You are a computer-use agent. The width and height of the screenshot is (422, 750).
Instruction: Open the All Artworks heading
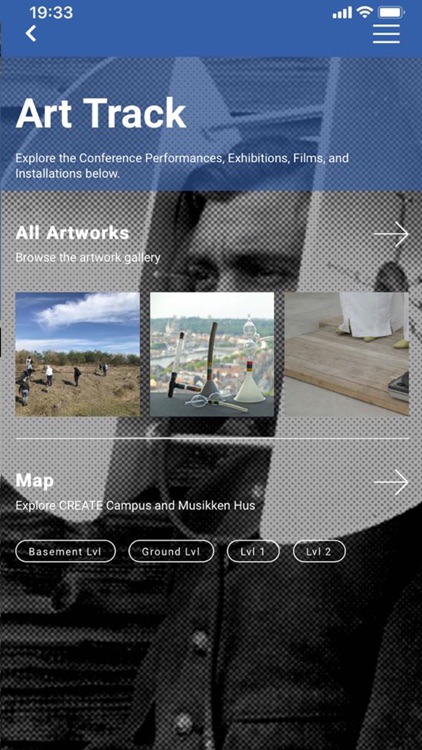[x=73, y=233]
